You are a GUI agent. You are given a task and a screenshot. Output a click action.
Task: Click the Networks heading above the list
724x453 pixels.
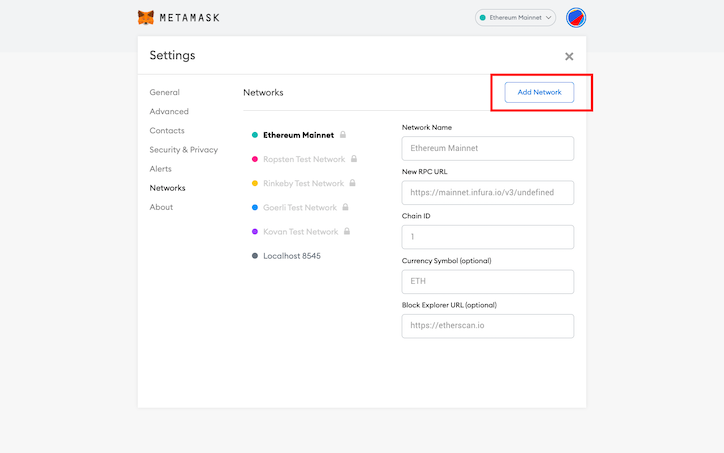(263, 92)
